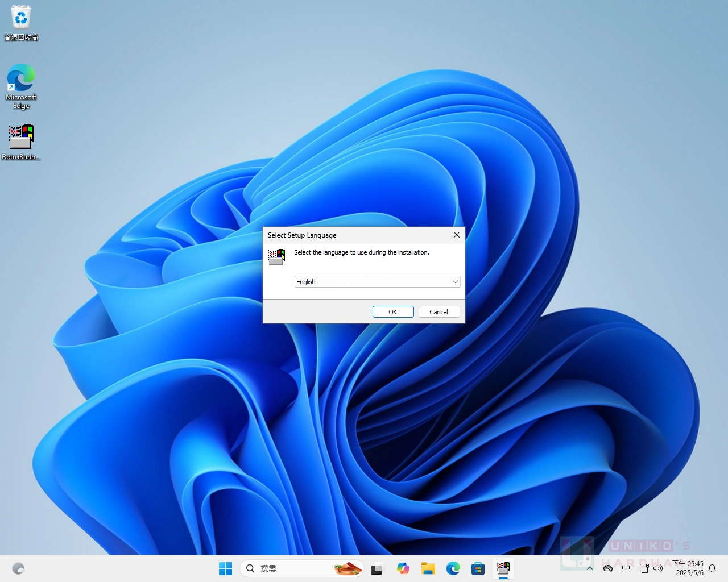Open Microsoft Edge from the taskbar
Screen dimensions: 728x582
point(453,568)
